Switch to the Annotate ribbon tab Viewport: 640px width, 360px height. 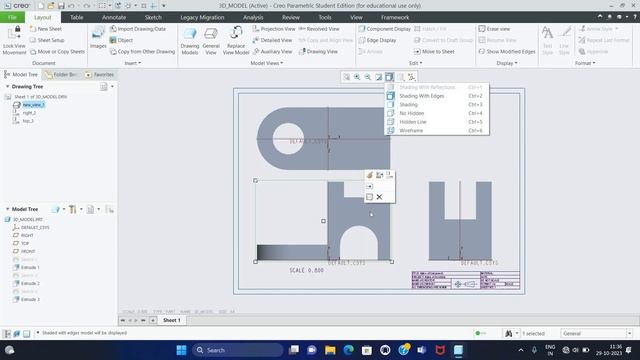click(x=114, y=17)
